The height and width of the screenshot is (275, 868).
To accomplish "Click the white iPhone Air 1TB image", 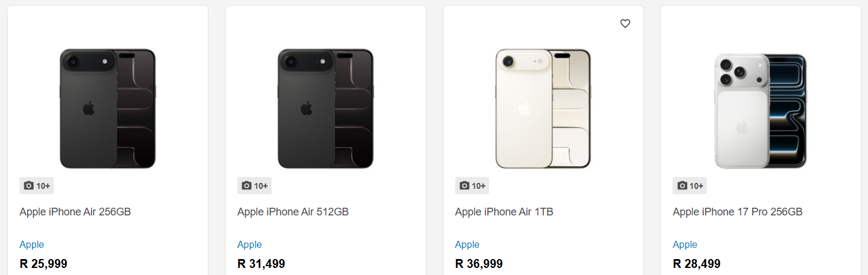I will click(x=543, y=109).
